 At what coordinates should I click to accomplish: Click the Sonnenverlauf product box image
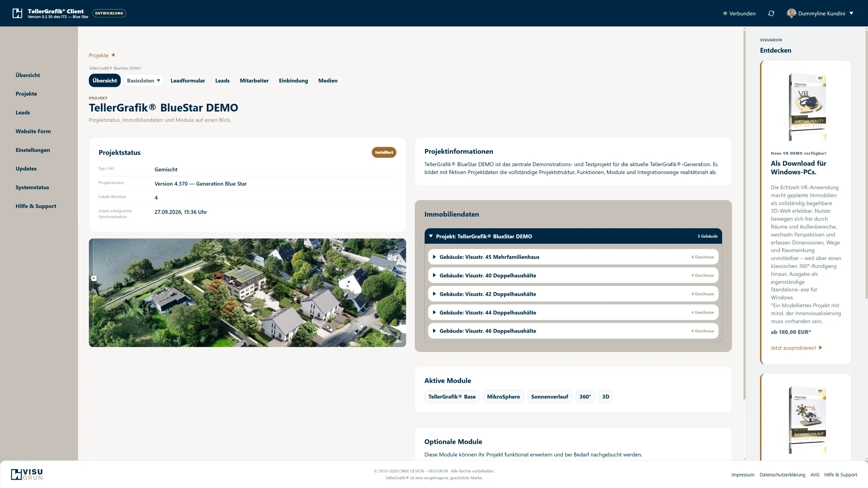click(808, 419)
